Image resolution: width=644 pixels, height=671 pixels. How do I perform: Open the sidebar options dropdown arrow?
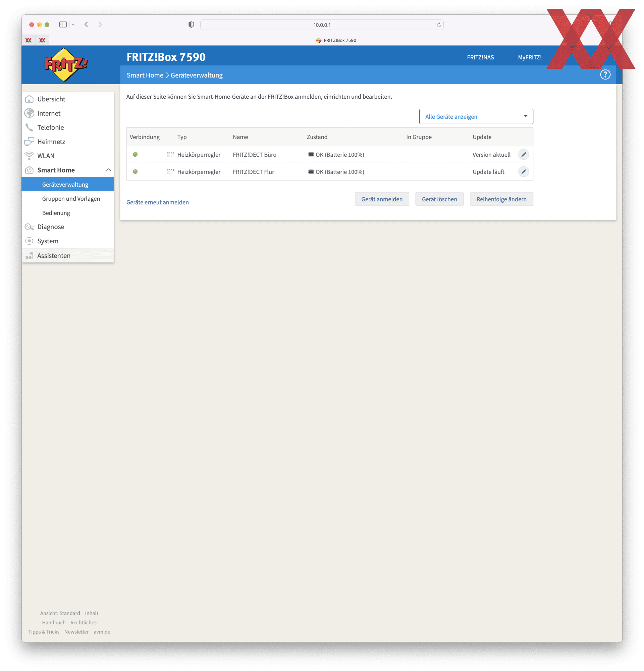coord(73,25)
